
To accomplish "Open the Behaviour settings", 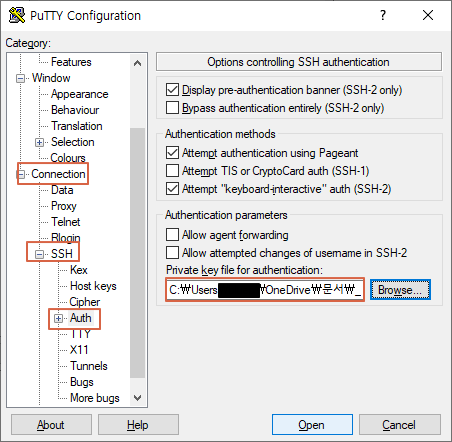I will pyautogui.click(x=75, y=110).
